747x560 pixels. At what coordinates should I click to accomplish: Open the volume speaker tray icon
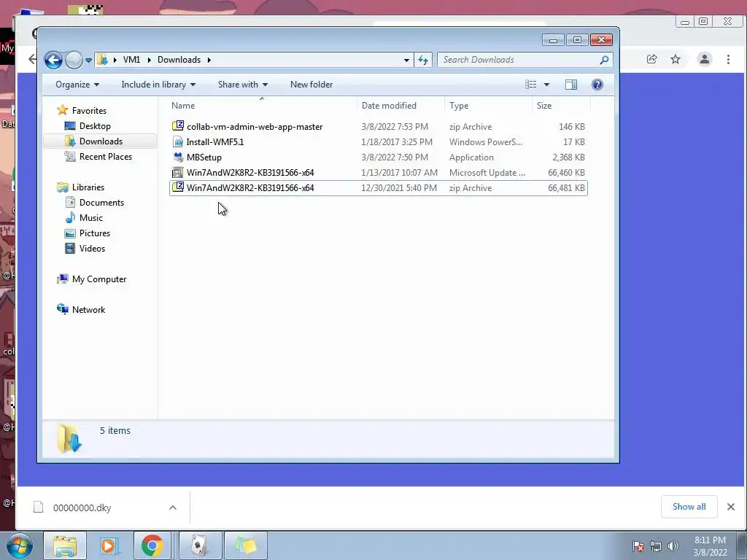673,547
